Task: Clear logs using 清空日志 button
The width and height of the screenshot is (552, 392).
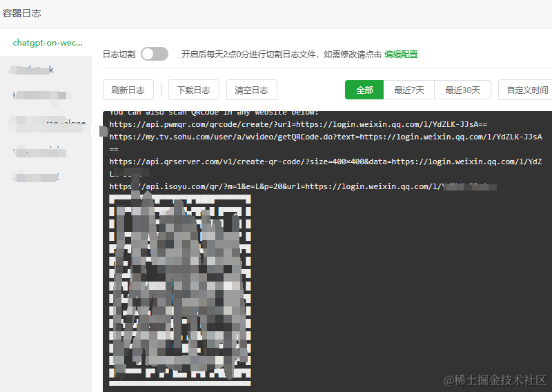Action: click(251, 90)
